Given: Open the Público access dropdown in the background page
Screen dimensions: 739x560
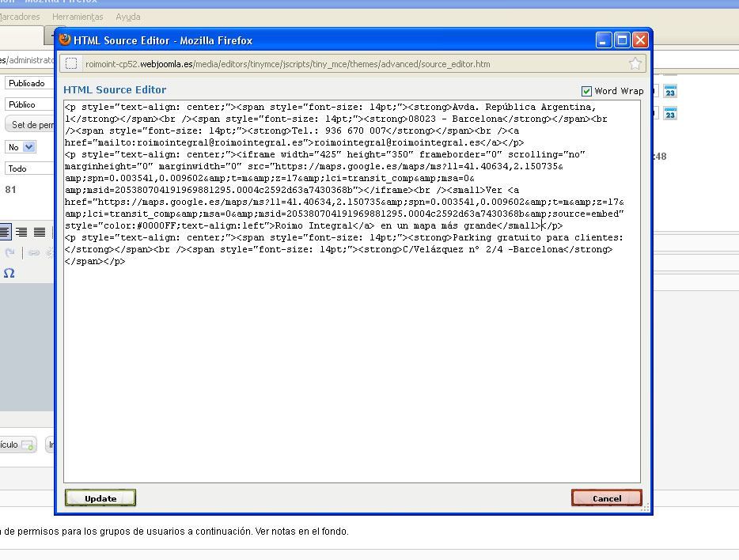Looking at the screenshot, I should point(29,104).
